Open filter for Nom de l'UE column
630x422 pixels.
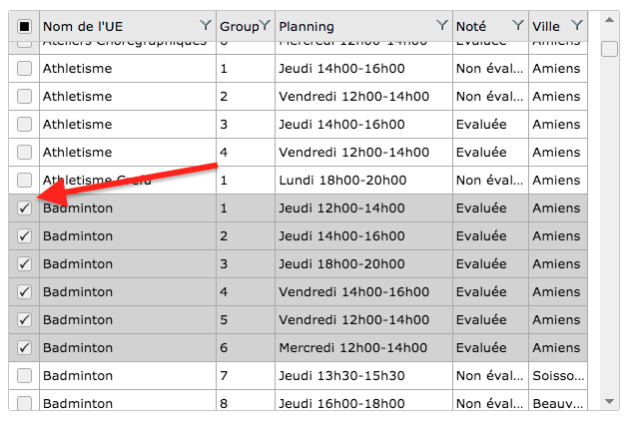[x=205, y=24]
